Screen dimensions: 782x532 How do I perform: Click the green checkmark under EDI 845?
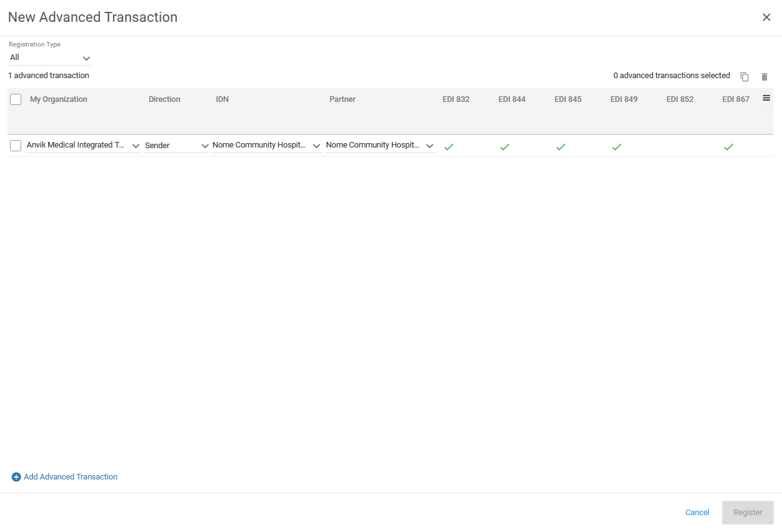[560, 146]
